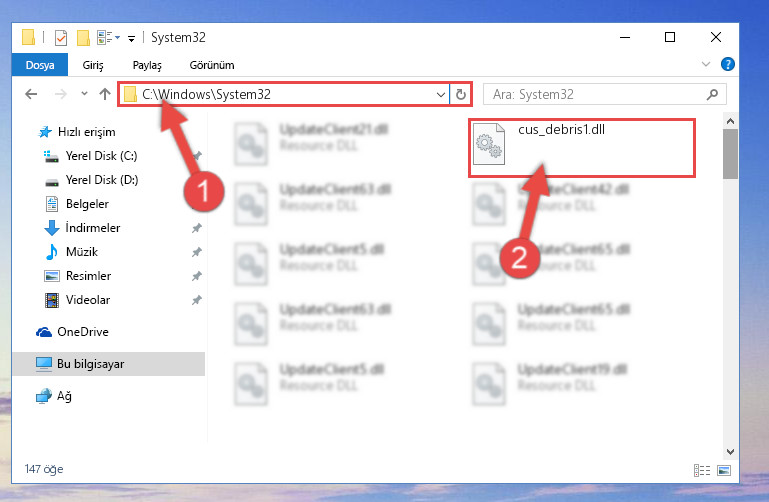769x502 pixels.
Task: Click the vertical scrollbar thumb
Action: coord(730,154)
